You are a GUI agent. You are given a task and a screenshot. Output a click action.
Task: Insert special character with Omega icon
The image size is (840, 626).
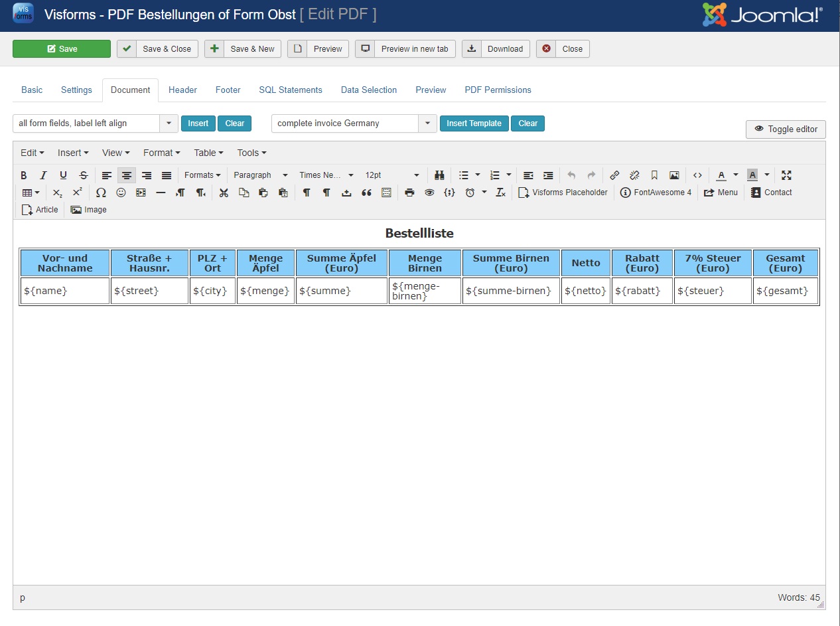pos(101,193)
